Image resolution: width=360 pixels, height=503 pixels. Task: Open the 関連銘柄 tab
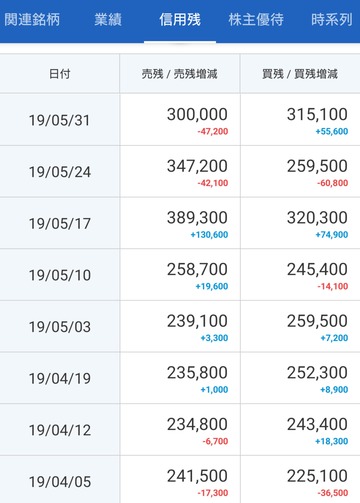click(32, 20)
